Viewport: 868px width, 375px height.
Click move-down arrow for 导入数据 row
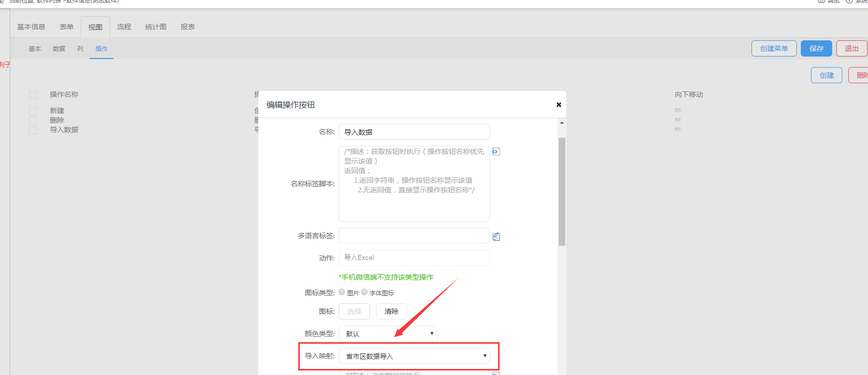678,129
